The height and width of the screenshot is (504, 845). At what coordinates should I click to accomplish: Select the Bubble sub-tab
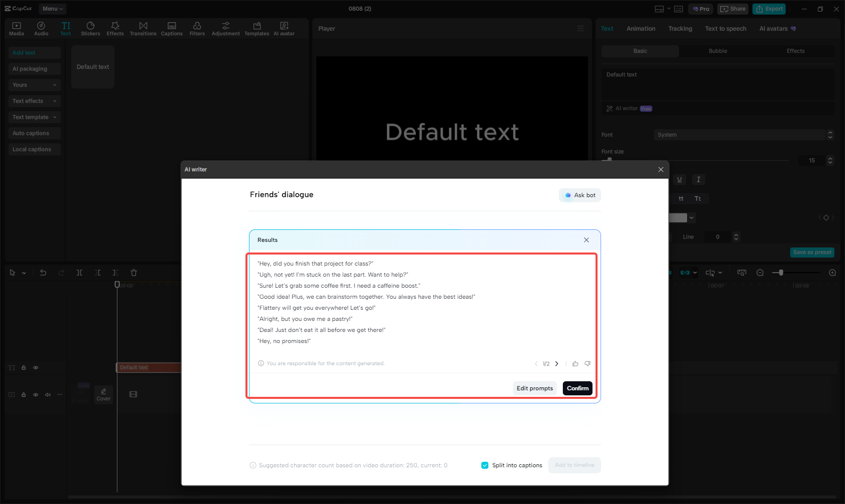[x=718, y=51]
